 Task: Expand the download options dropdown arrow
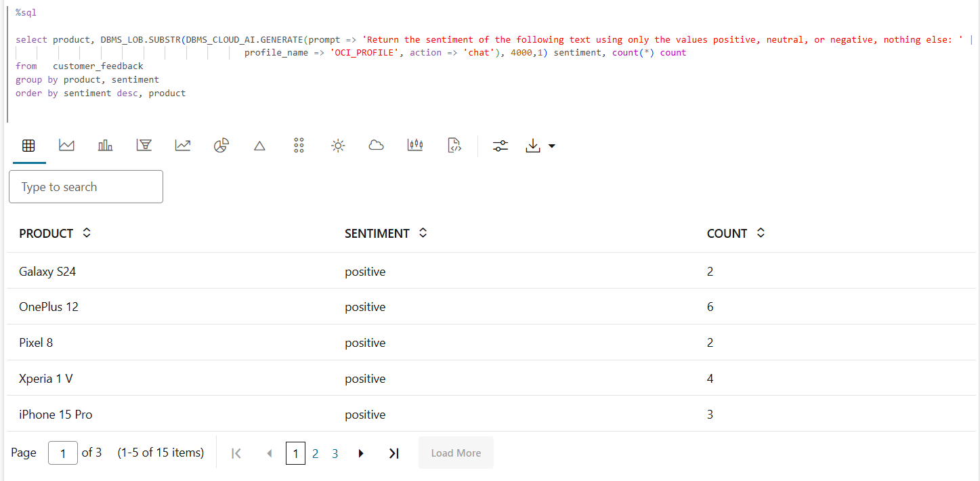(x=551, y=146)
